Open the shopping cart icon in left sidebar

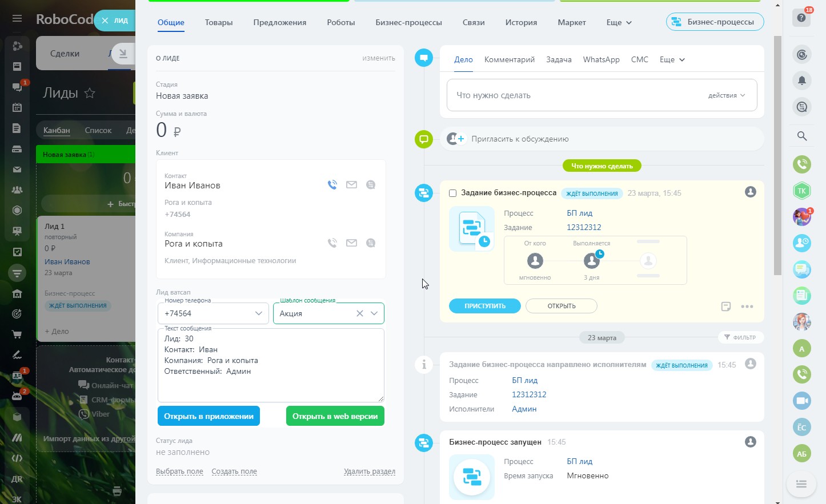coord(17,334)
